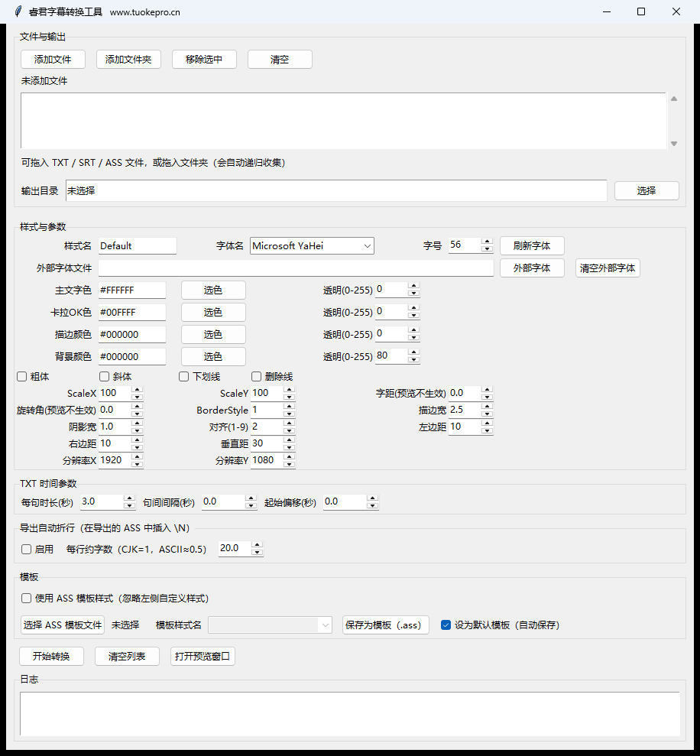The height and width of the screenshot is (756, 700).
Task: Click the 清空外部字体 button
Action: click(608, 268)
